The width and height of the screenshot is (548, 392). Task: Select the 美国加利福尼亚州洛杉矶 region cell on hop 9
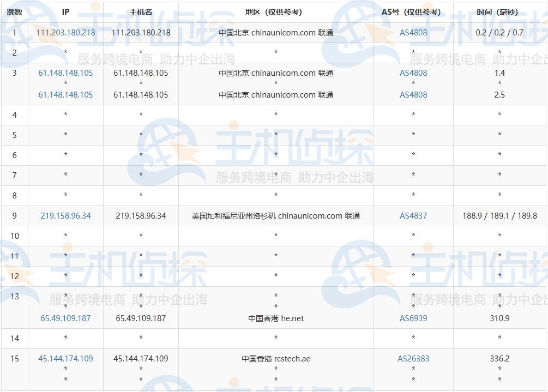274,216
